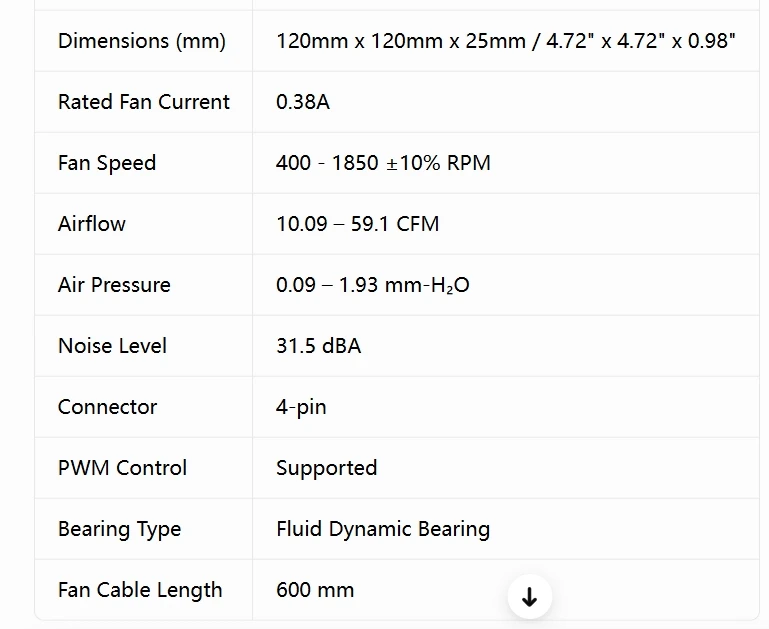Click the 31.5 dBA value
The width and height of the screenshot is (769, 629).
319,346
